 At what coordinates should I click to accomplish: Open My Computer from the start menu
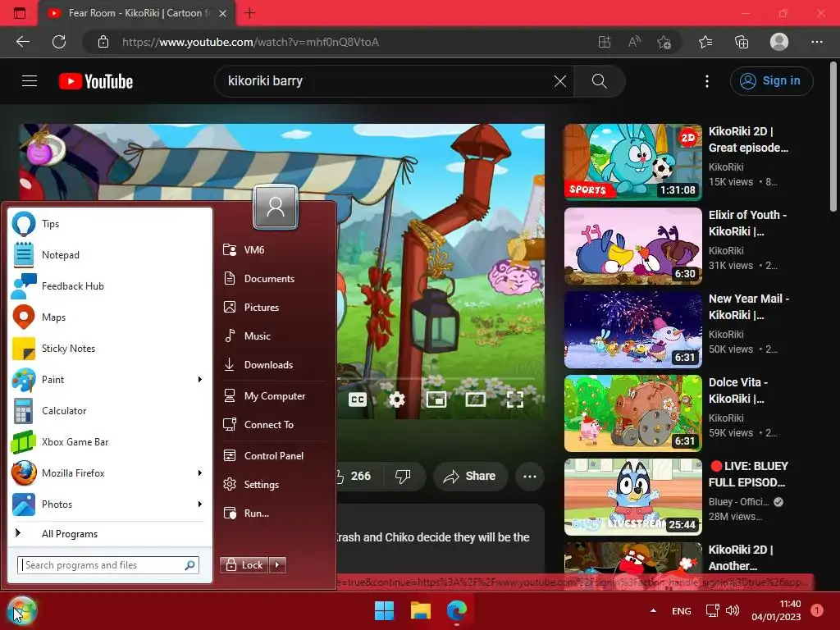point(273,396)
